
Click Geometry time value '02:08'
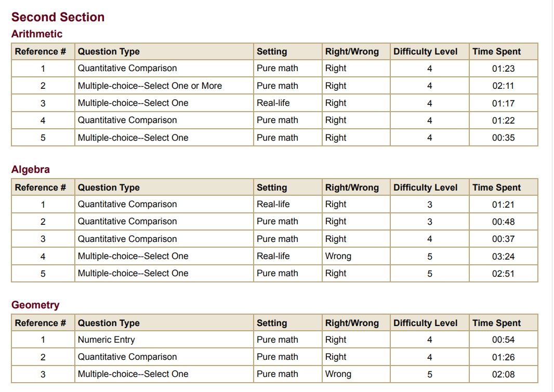click(x=503, y=374)
